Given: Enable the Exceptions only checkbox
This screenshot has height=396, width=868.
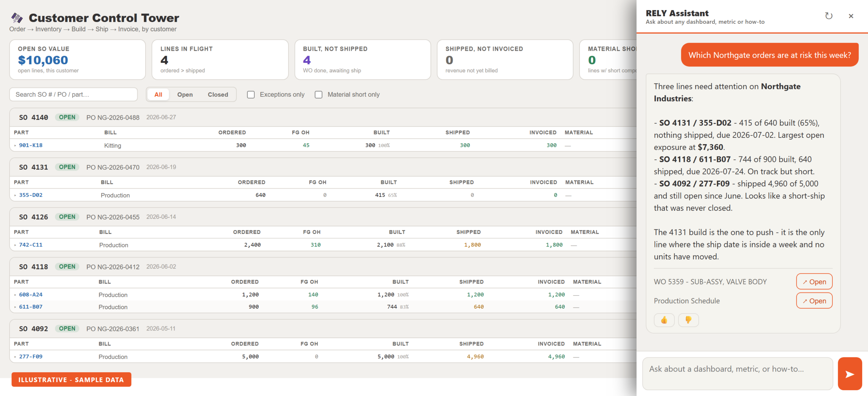Looking at the screenshot, I should click(x=251, y=95).
